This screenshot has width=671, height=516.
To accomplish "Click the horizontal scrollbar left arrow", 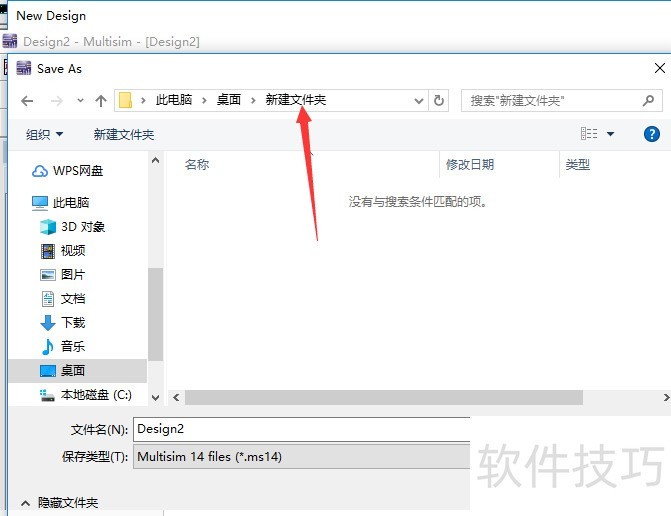I will click(x=176, y=397).
